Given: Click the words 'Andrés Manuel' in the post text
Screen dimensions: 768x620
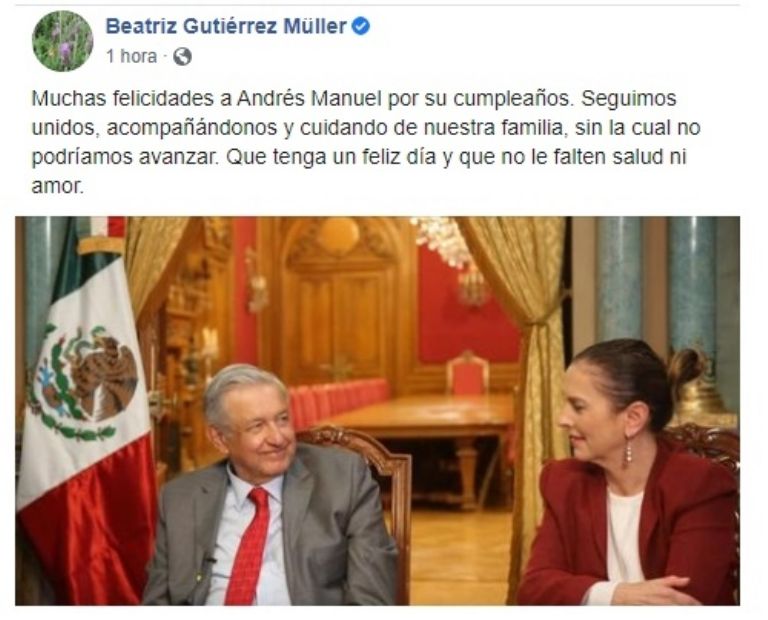Looking at the screenshot, I should tap(309, 98).
